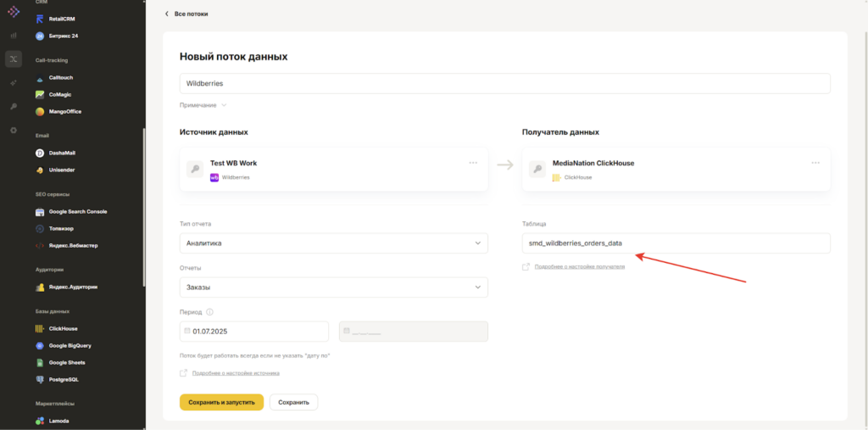Click the key credentials icon in the left rail
868x430 pixels.
pyautogui.click(x=14, y=106)
